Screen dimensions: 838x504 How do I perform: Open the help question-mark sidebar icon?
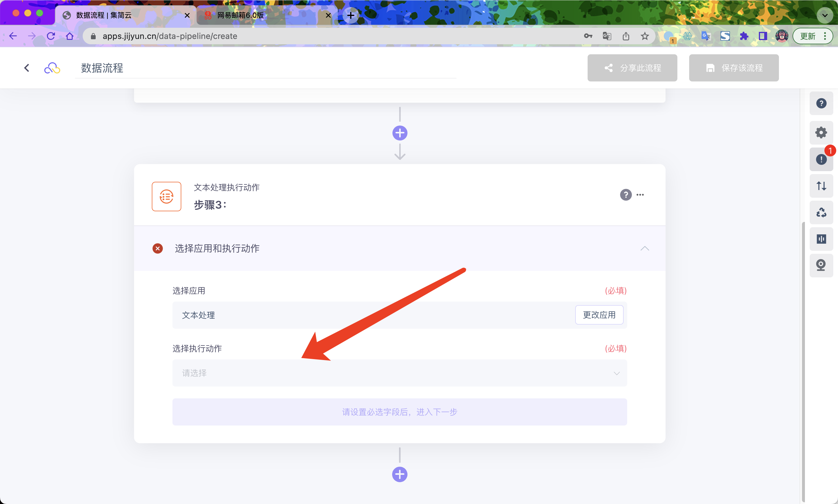click(821, 103)
